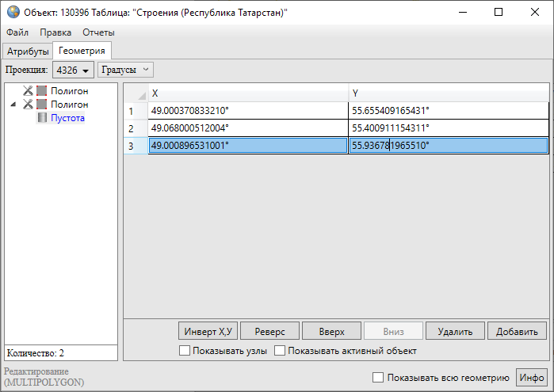Enable the Показывать узлы checkbox
The width and height of the screenshot is (554, 392).
[x=185, y=351]
